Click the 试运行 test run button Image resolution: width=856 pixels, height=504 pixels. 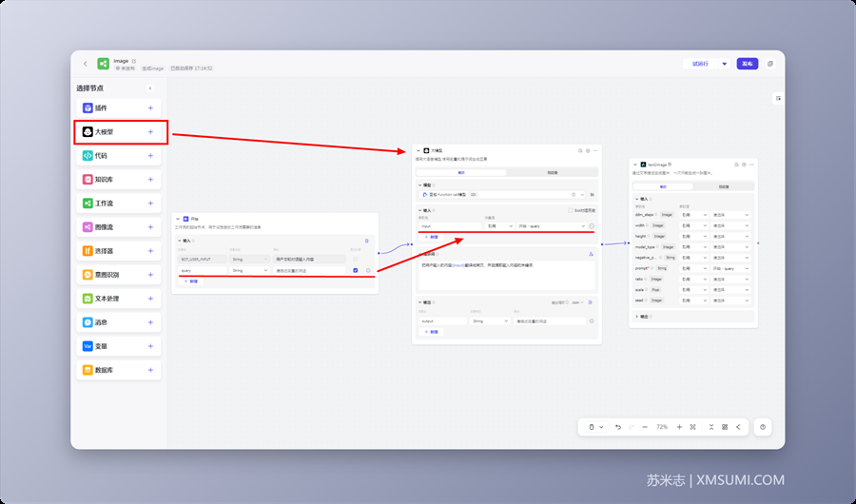(700, 64)
